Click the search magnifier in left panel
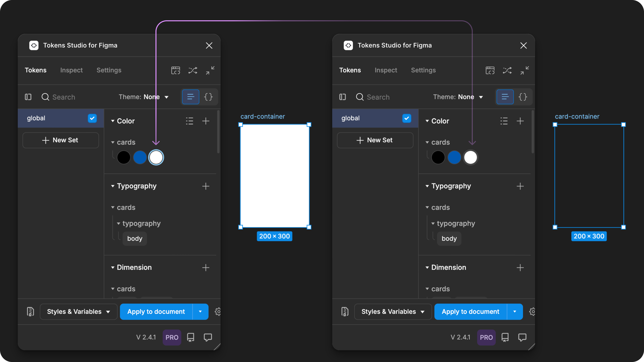 point(45,97)
